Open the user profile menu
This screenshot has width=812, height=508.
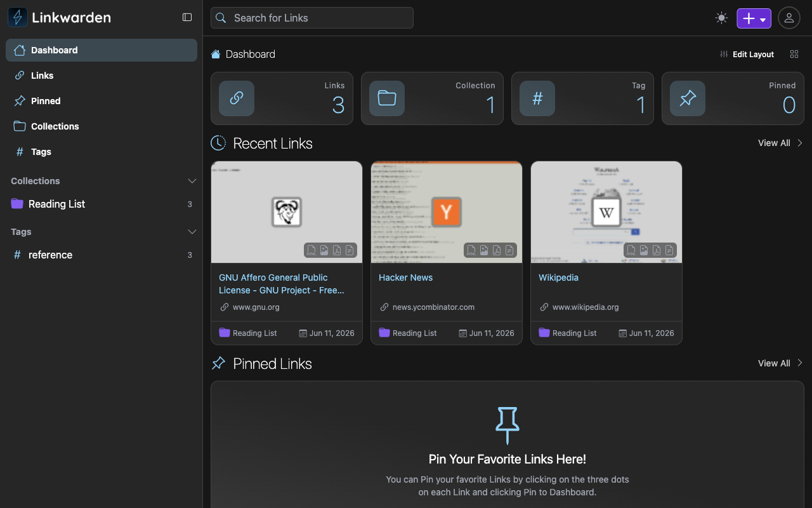point(789,18)
